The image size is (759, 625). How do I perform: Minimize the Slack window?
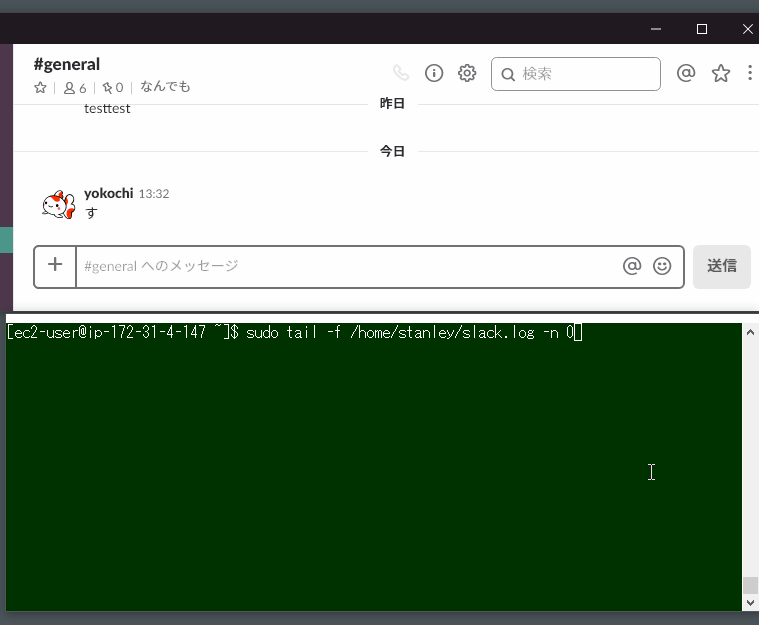[656, 29]
